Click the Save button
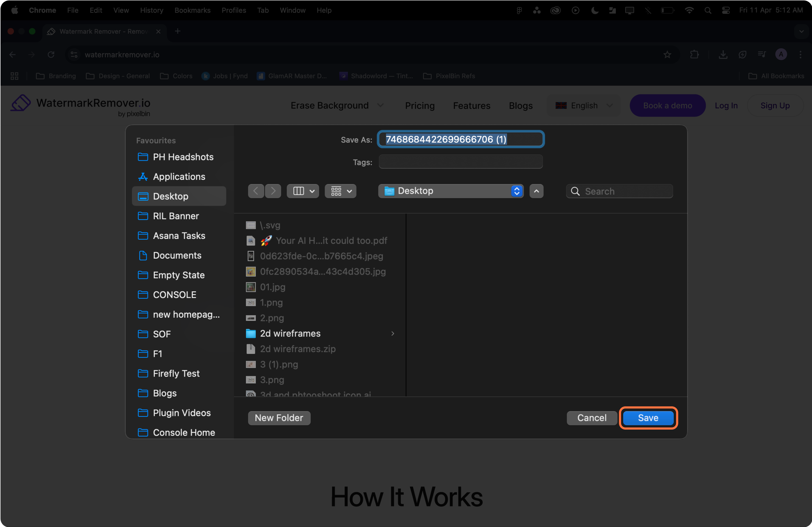Viewport: 812px width, 527px height. tap(648, 418)
